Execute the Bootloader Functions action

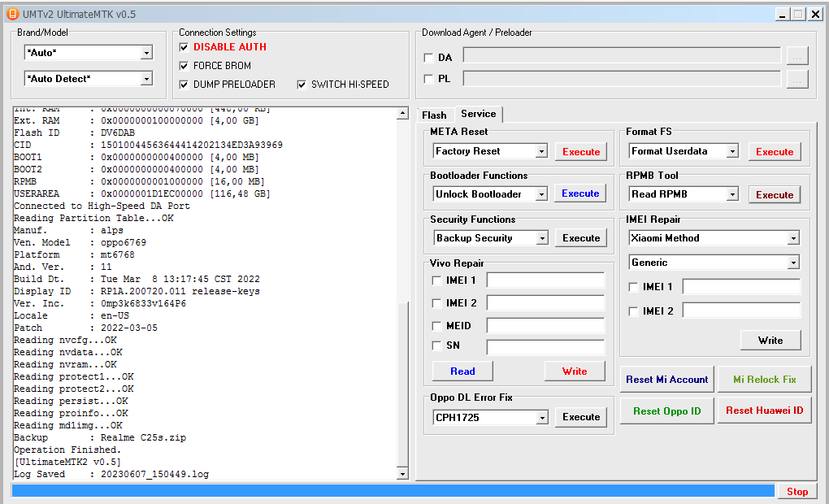(x=580, y=193)
